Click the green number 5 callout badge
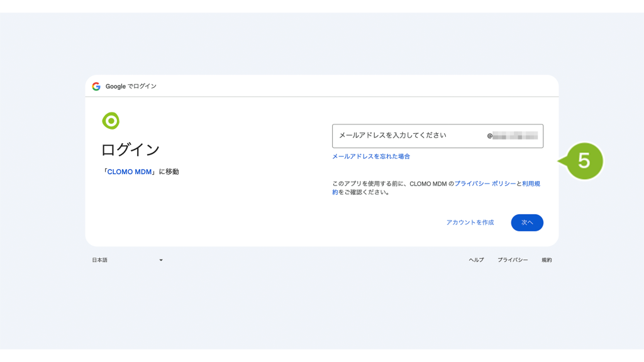The image size is (644, 362). pyautogui.click(x=583, y=161)
